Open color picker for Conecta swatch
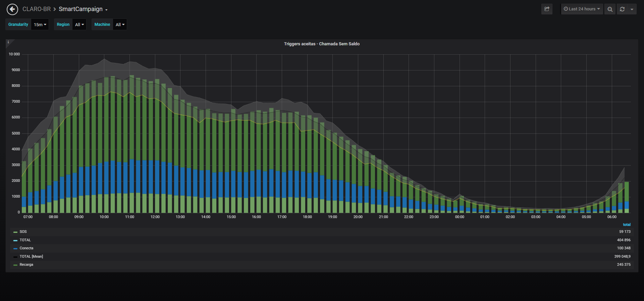 point(15,249)
